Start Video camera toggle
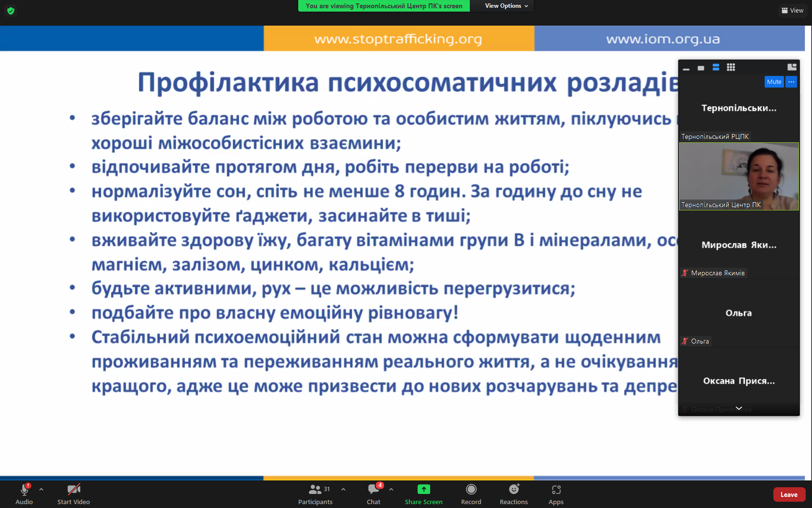The image size is (812, 508). (73, 494)
